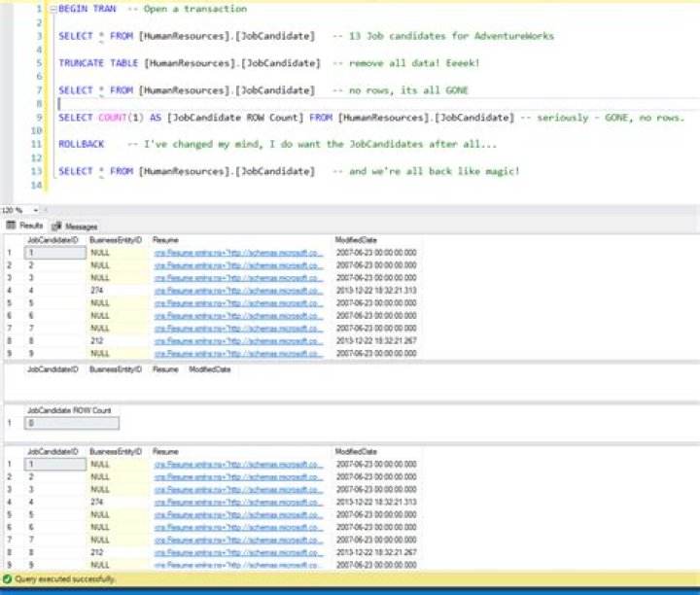Place cursor on the BEGIN TRAN keyword

click(x=87, y=9)
